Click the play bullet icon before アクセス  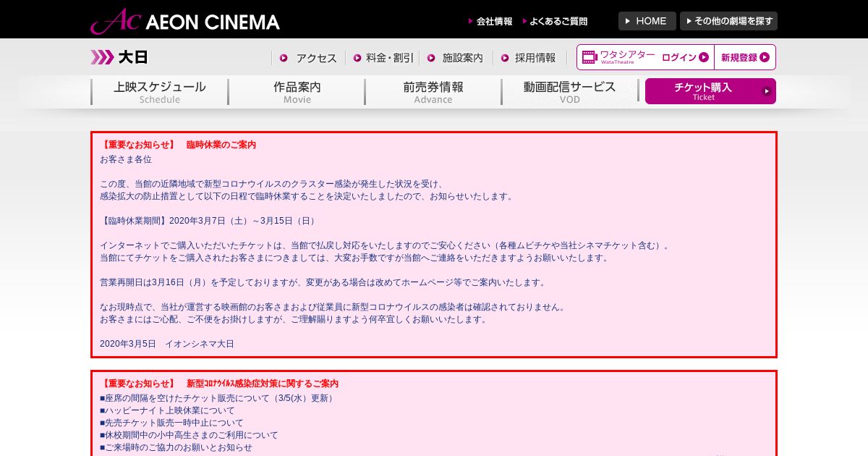pyautogui.click(x=284, y=58)
